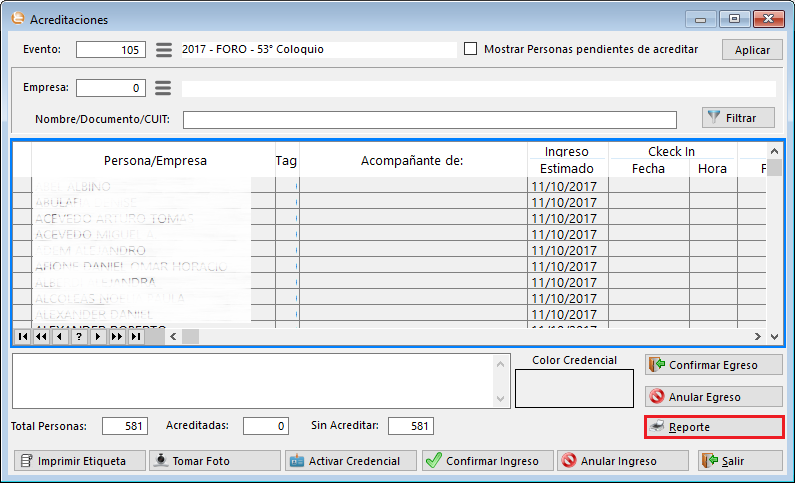Click the Nombre/Documento/CUIT search field

tap(429, 120)
